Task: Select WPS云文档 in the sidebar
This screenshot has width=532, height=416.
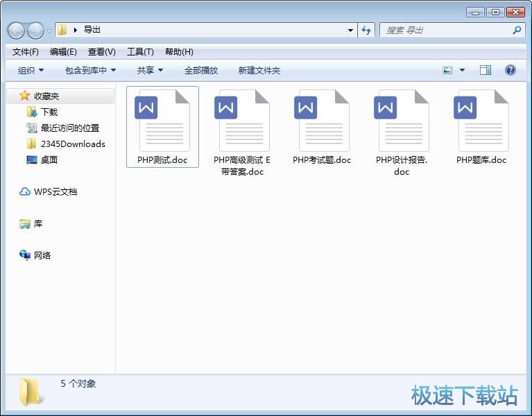Action: pyautogui.click(x=55, y=191)
